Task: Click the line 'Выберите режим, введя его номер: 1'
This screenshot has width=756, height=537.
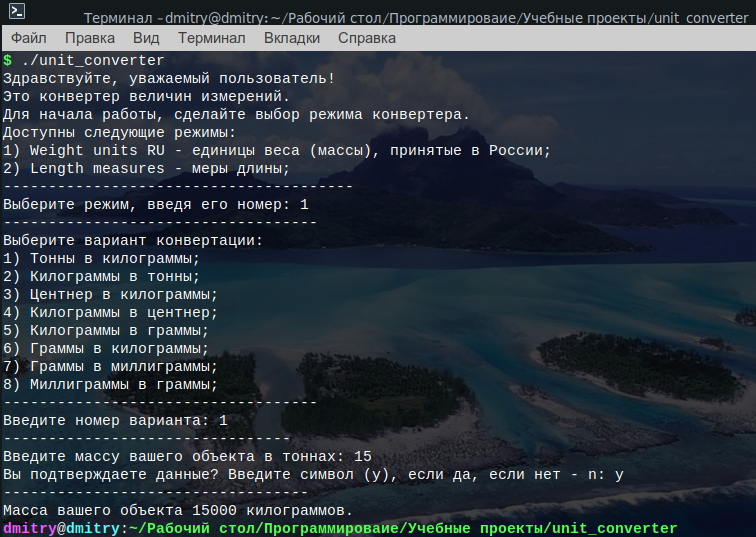Action: click(155, 204)
